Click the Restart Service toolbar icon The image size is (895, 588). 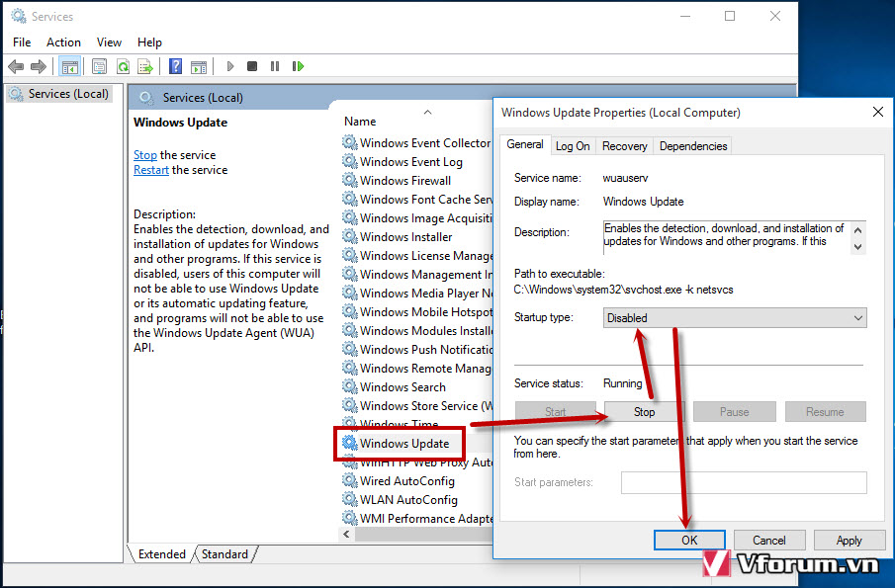pyautogui.click(x=298, y=67)
